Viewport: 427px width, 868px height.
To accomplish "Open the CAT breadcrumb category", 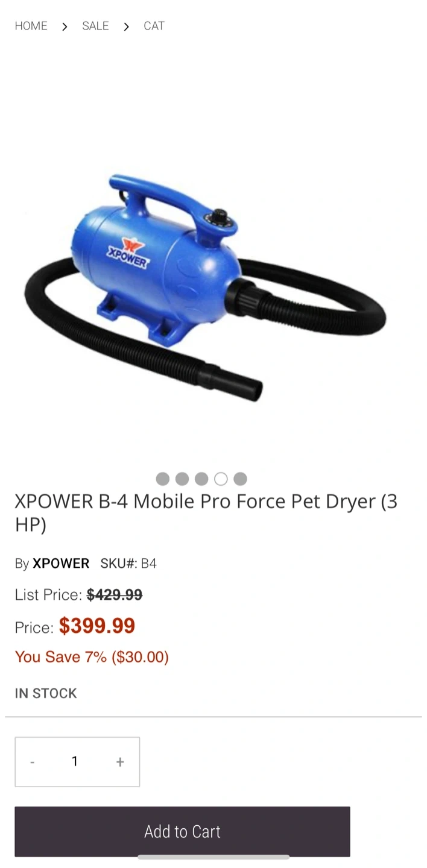I will 154,26.
